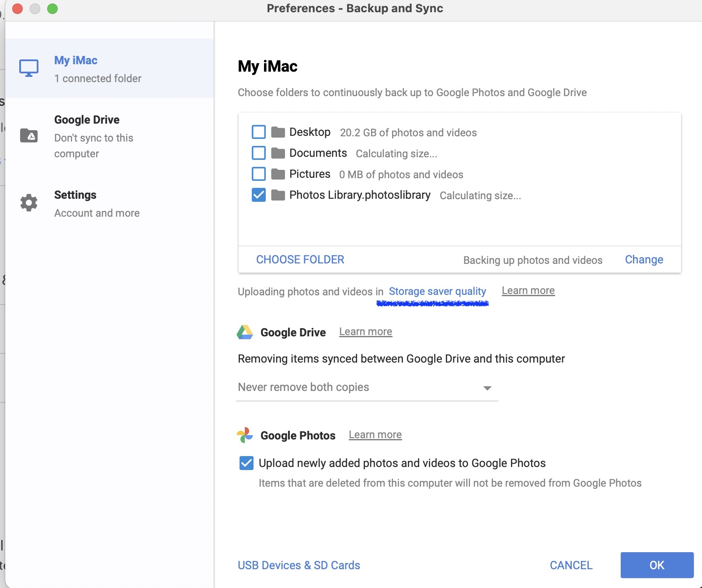This screenshot has height=588, width=702.
Task: Click the Google Drive triangle logo
Action: pyautogui.click(x=245, y=332)
